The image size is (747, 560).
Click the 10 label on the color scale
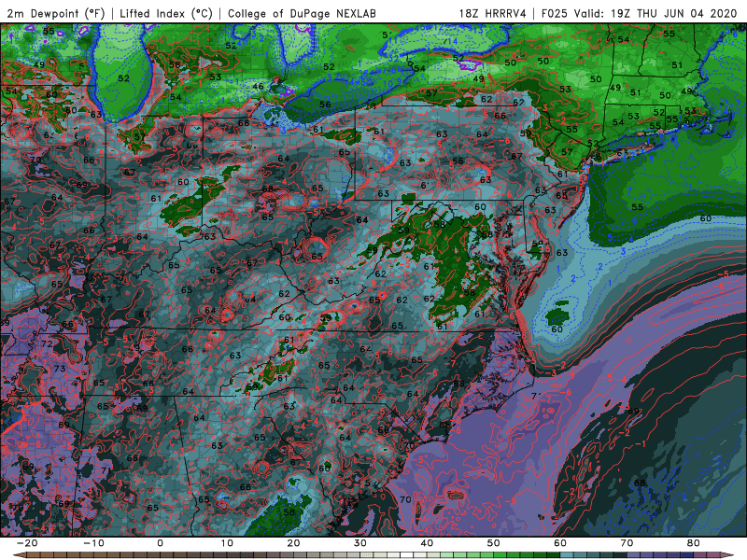227,543
